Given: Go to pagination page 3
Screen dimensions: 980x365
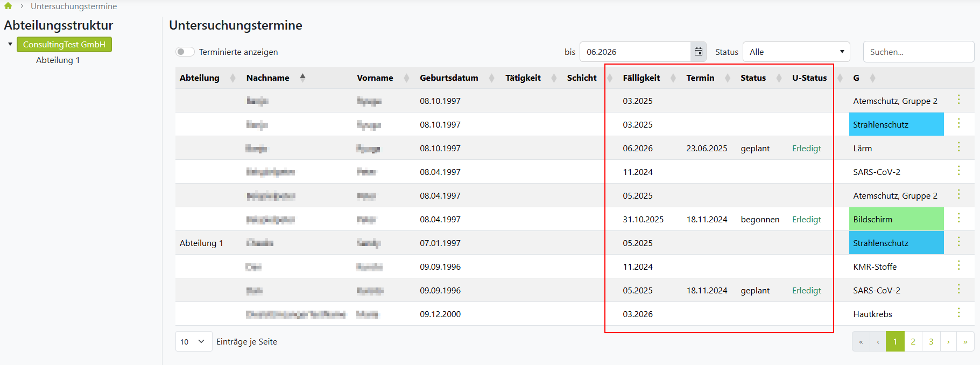Looking at the screenshot, I should pos(931,341).
